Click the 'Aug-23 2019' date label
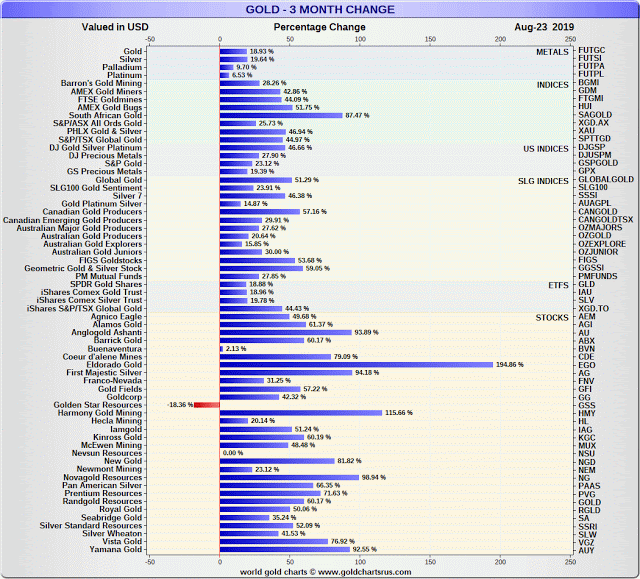The width and height of the screenshot is (640, 579). coord(544,27)
